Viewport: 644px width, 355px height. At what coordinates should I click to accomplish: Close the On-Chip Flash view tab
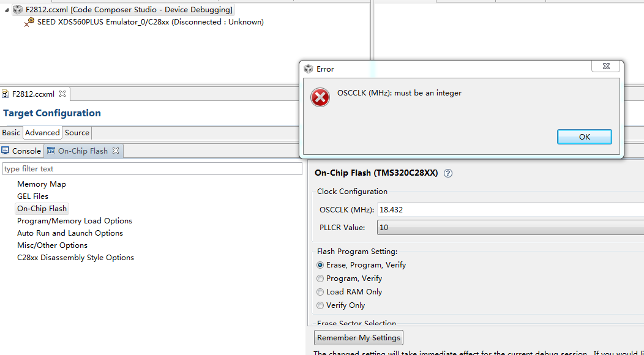click(116, 151)
